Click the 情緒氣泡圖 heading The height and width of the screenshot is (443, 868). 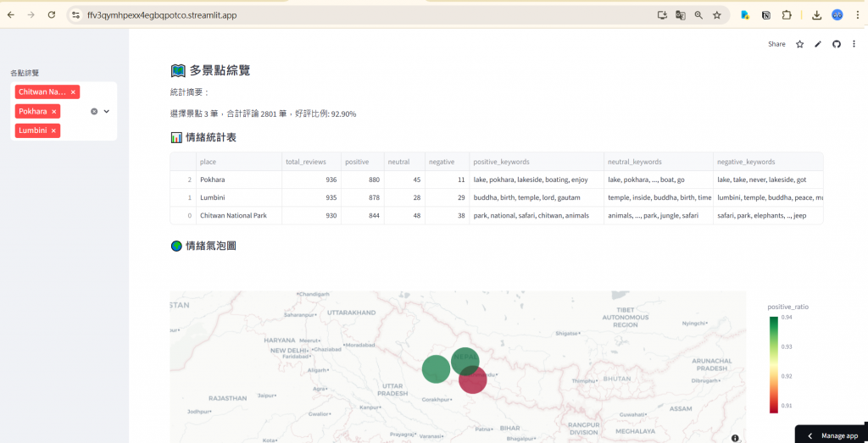pyautogui.click(x=211, y=246)
